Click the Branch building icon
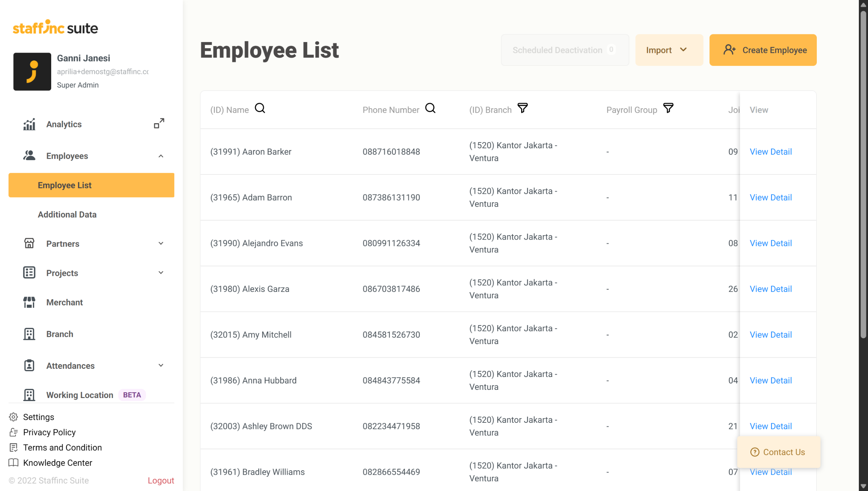Screen dimensions: 868x491 (29, 334)
